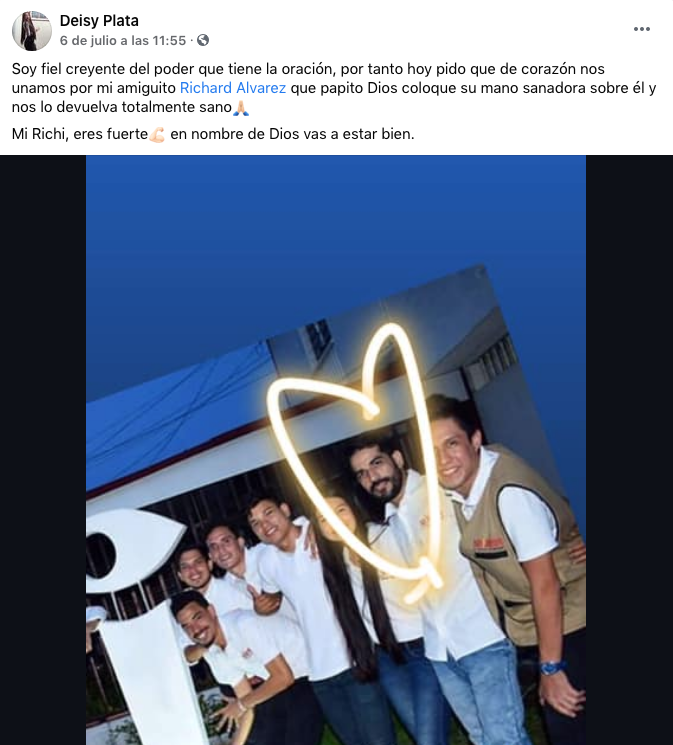Click the Deisy Plata author name
673x745 pixels.
pos(99,21)
